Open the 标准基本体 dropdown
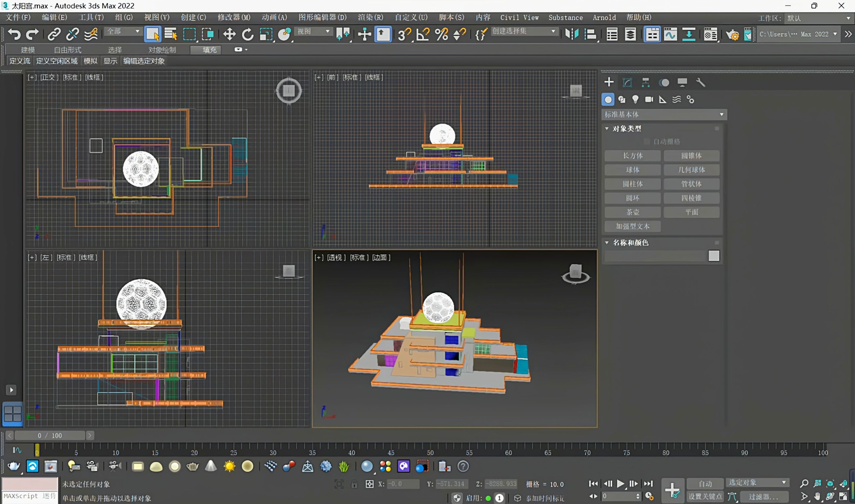Viewport: 855px width, 504px height. tap(664, 115)
